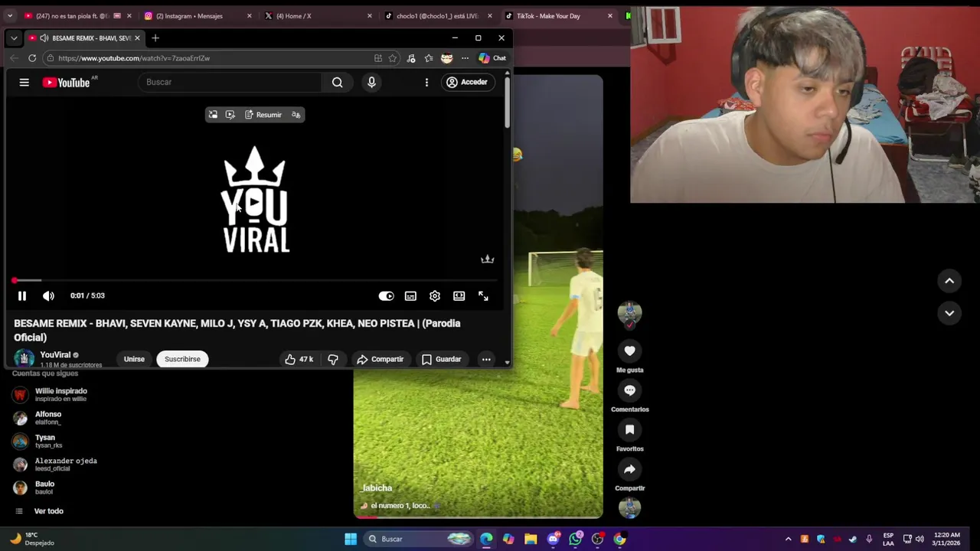Toggle the autoplay switch in the player
The width and height of the screenshot is (980, 551).
[x=386, y=296]
